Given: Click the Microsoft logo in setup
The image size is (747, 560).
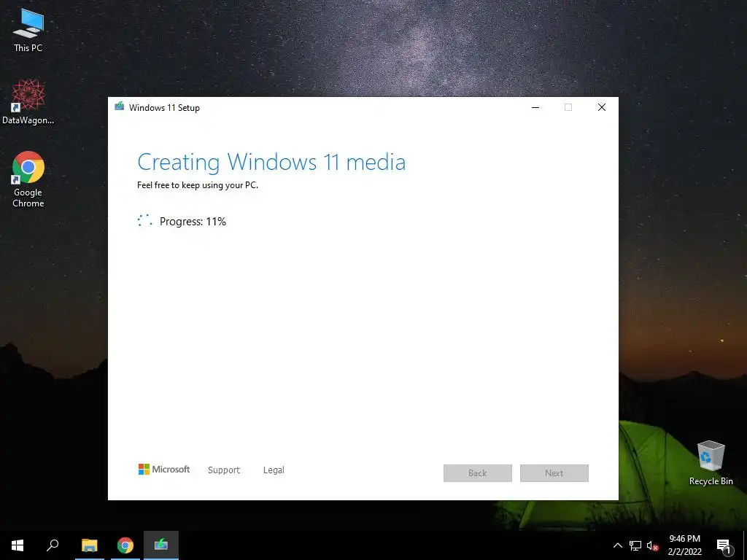Looking at the screenshot, I should 164,470.
